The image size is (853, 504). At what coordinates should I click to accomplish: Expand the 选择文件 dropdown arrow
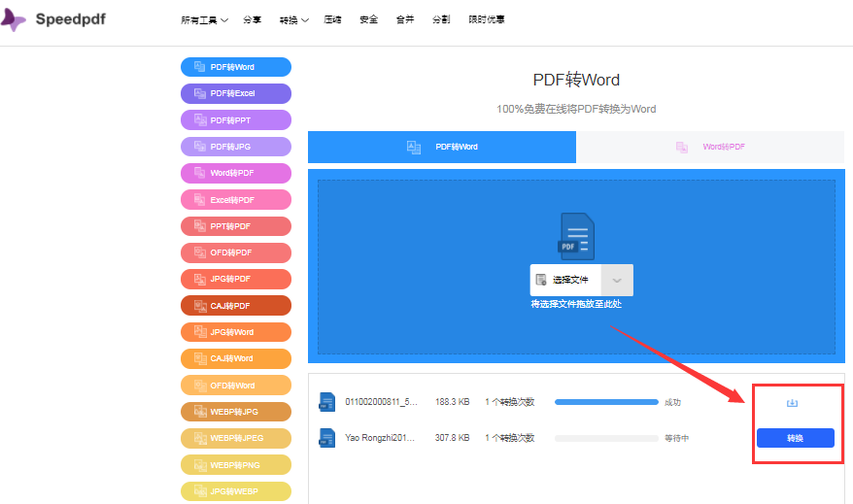point(617,280)
